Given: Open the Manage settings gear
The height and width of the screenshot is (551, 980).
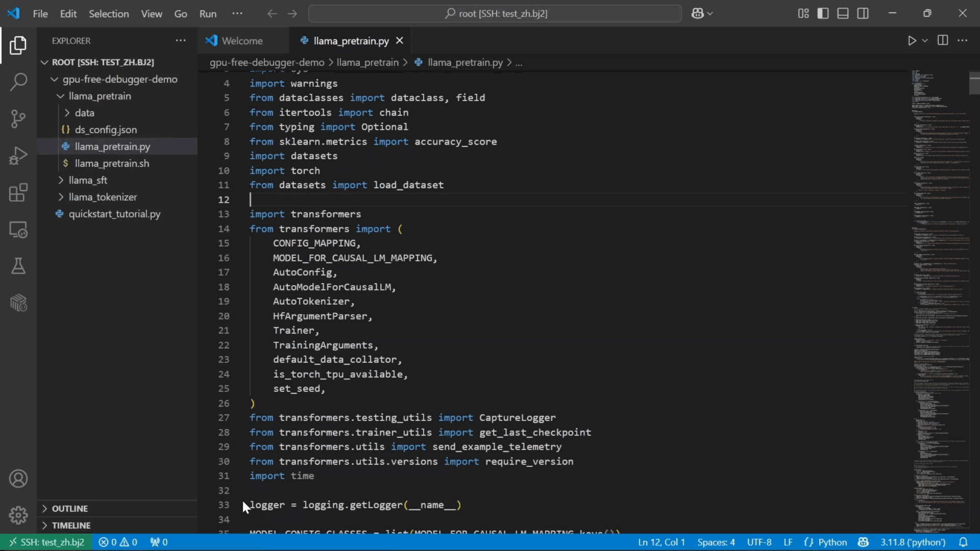Looking at the screenshot, I should pyautogui.click(x=18, y=515).
